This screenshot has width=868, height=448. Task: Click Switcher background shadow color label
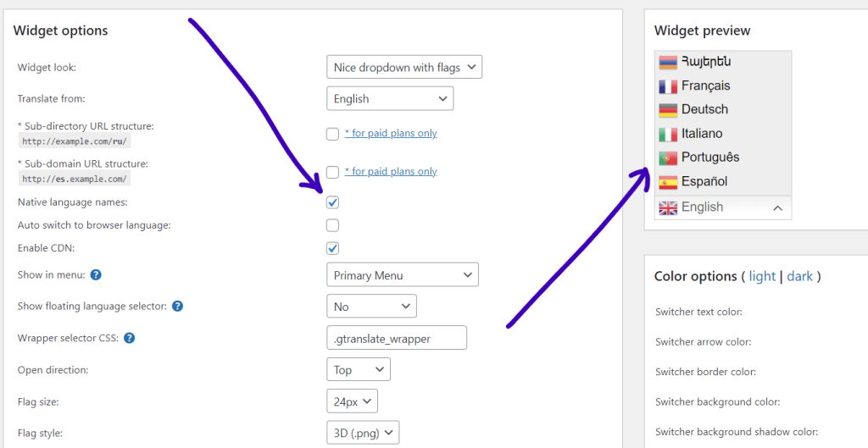tap(737, 432)
